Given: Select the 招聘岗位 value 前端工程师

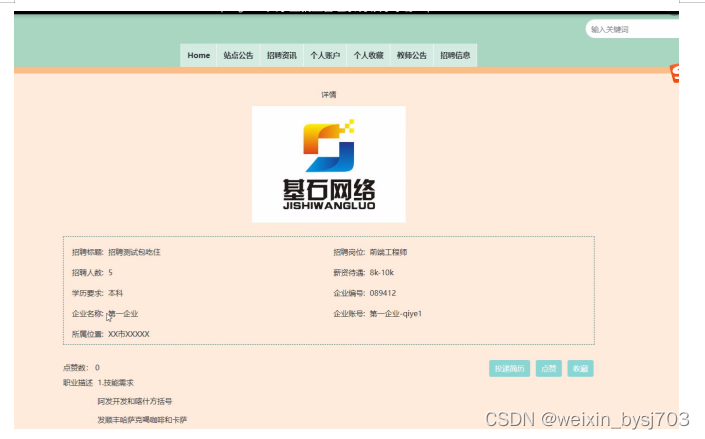Looking at the screenshot, I should 388,252.
